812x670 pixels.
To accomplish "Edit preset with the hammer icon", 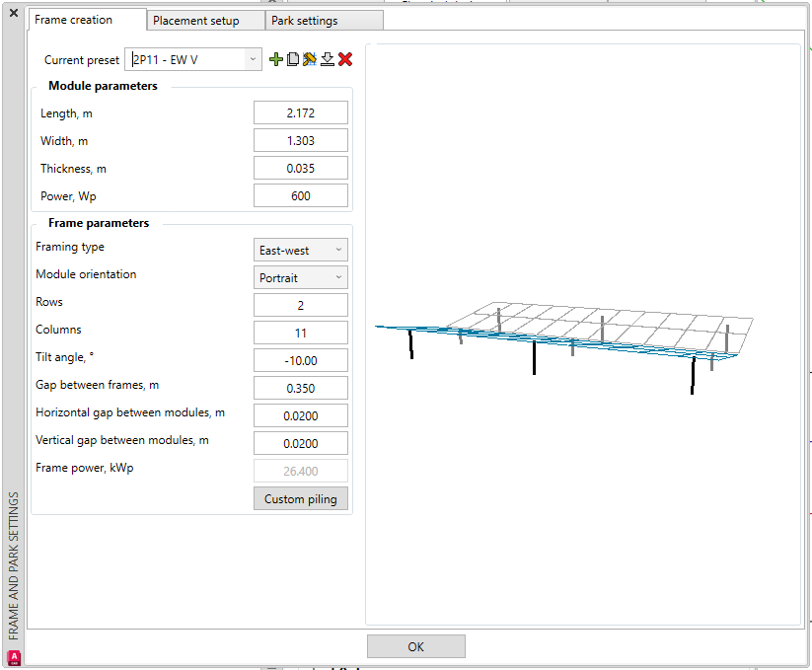I will pos(310,59).
